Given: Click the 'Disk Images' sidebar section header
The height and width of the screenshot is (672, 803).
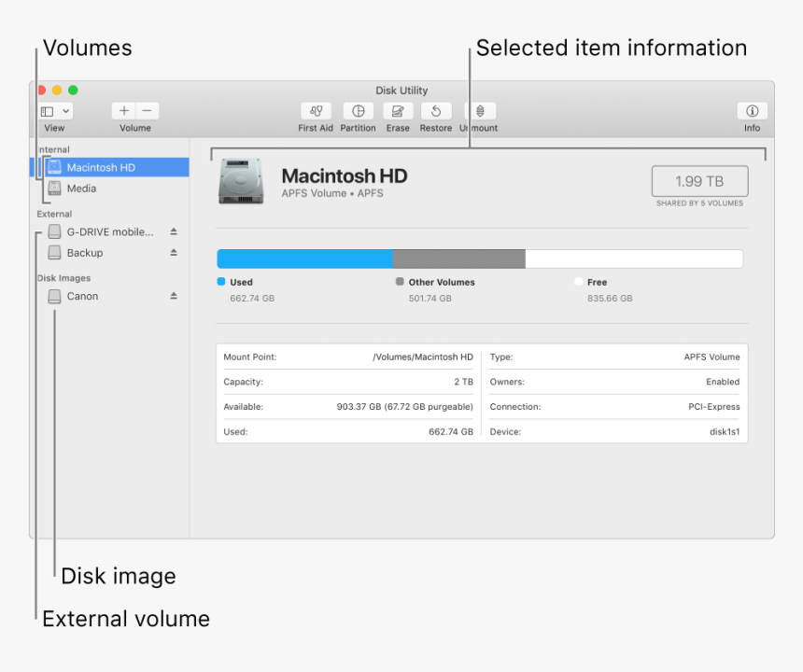Looking at the screenshot, I should [64, 278].
